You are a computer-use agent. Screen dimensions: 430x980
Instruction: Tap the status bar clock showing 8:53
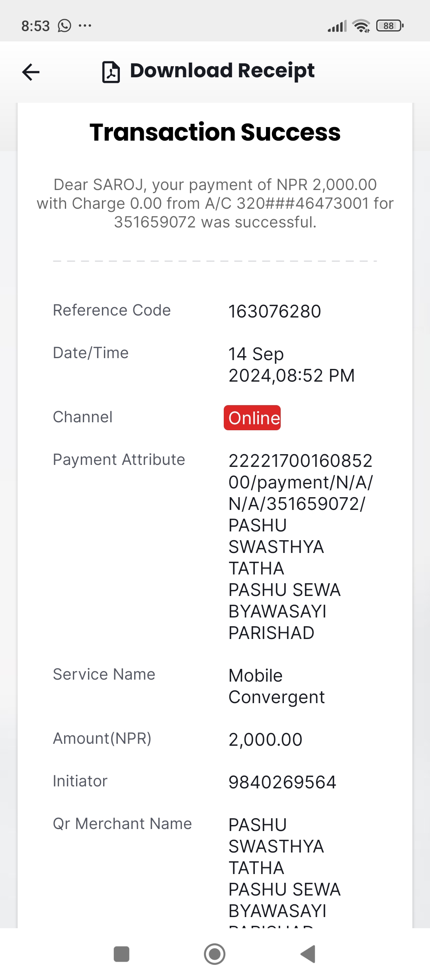pos(35,26)
